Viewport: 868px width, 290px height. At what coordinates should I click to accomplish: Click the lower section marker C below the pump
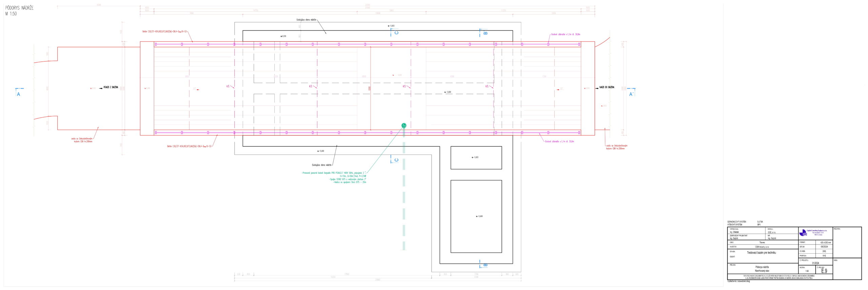pos(396,160)
